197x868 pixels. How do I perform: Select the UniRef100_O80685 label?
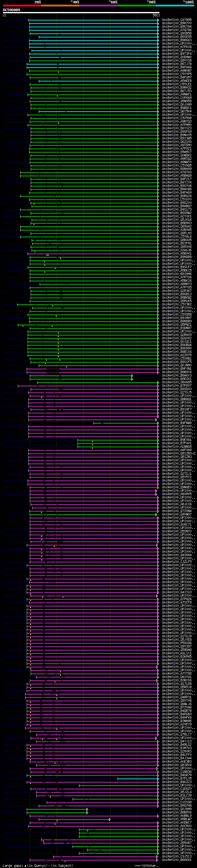coord(177,382)
